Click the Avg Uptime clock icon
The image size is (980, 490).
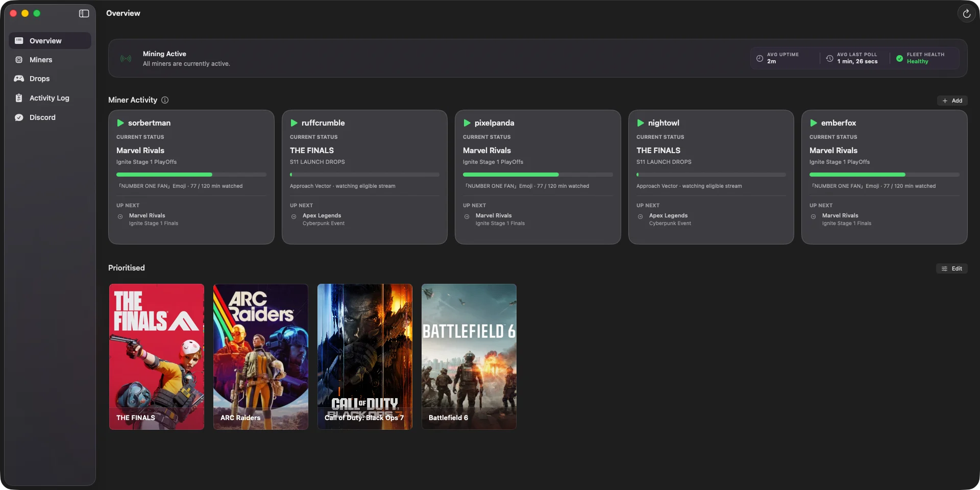(x=759, y=59)
